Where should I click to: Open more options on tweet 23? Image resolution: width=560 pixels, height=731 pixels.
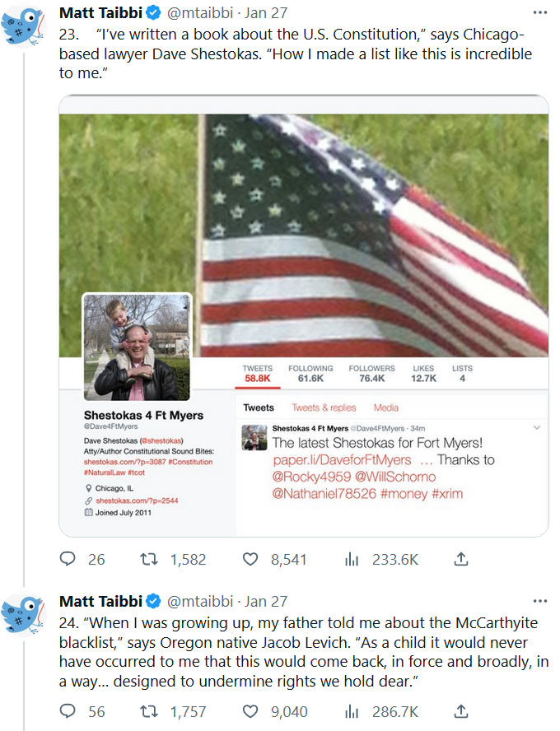click(539, 13)
